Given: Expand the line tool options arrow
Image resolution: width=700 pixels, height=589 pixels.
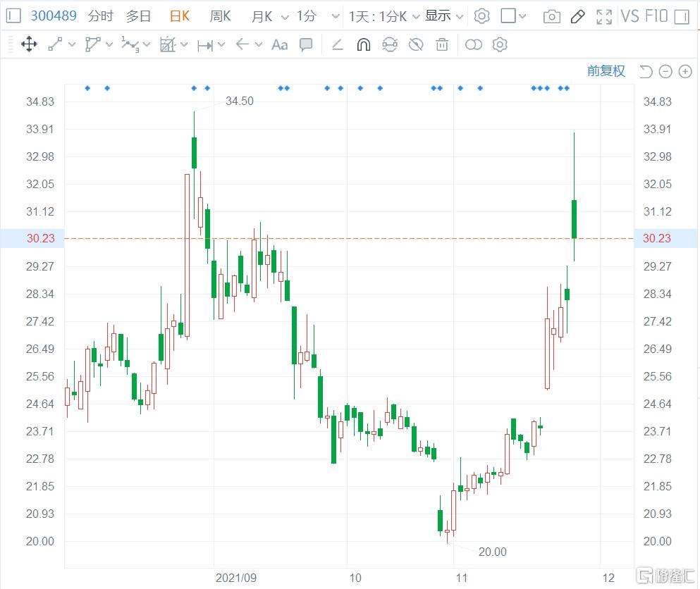Looking at the screenshot, I should [x=72, y=44].
